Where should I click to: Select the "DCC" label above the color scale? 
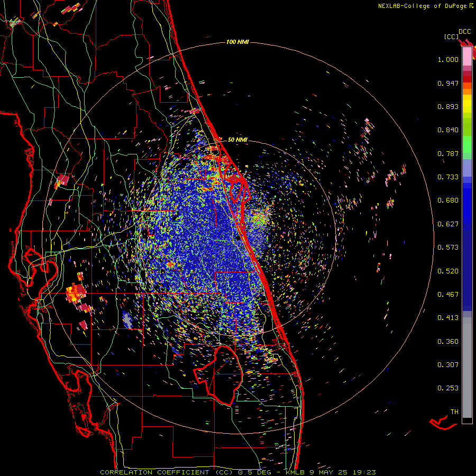pyautogui.click(x=464, y=31)
